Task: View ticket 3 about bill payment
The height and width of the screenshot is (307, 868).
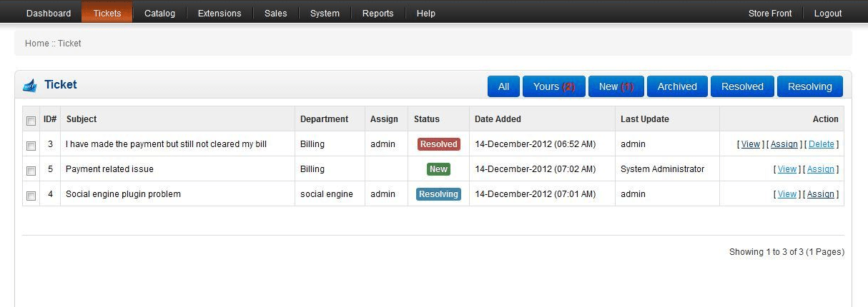Action: click(x=751, y=144)
